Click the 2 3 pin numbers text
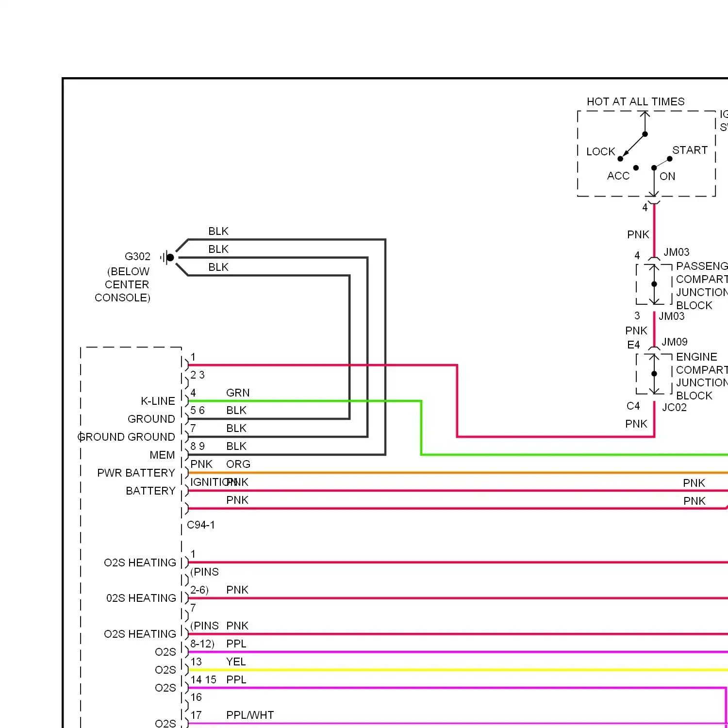 pyautogui.click(x=198, y=375)
